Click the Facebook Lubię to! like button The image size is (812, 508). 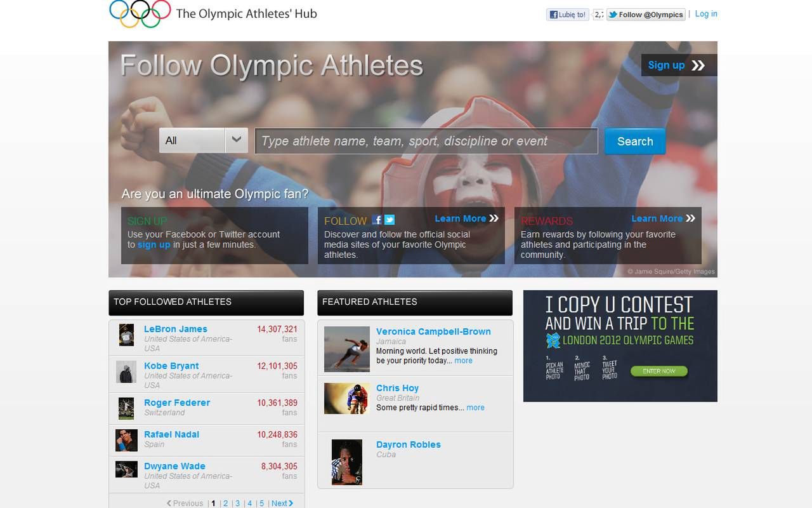point(568,15)
